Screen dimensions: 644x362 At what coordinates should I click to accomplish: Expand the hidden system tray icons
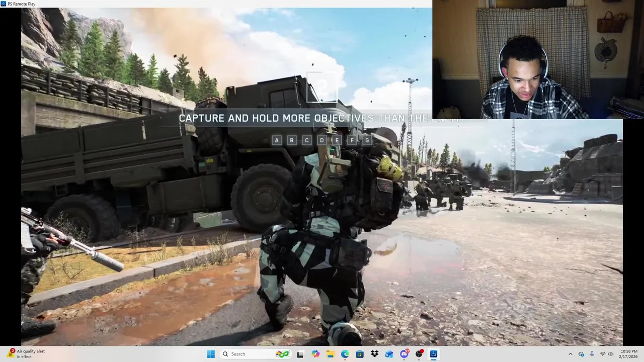[x=570, y=354]
